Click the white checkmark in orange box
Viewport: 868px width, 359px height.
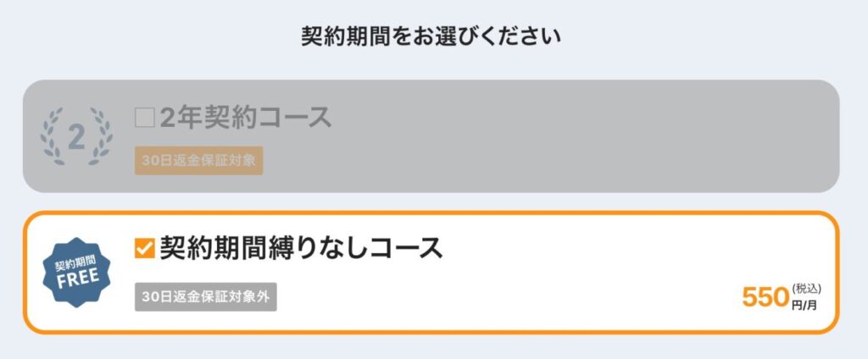pyautogui.click(x=145, y=249)
